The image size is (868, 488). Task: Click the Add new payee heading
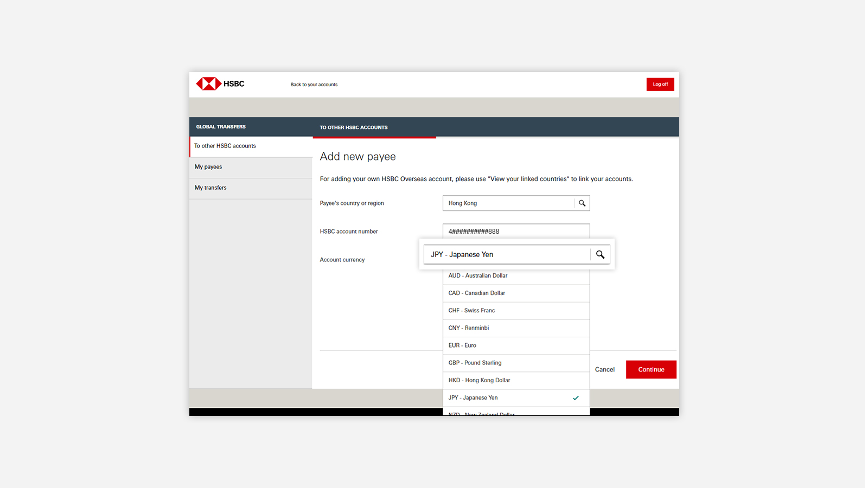tap(358, 157)
